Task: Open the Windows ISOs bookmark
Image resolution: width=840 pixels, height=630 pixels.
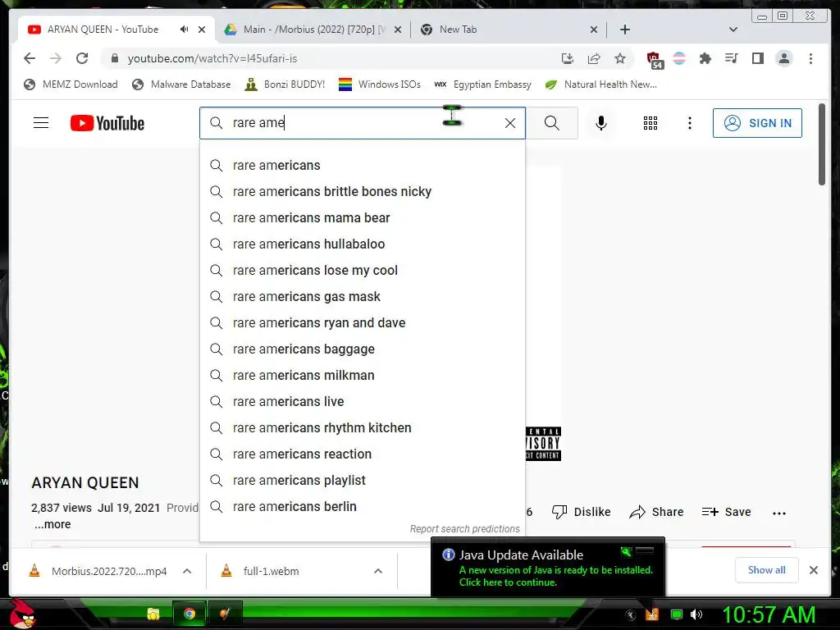Action: pyautogui.click(x=379, y=84)
